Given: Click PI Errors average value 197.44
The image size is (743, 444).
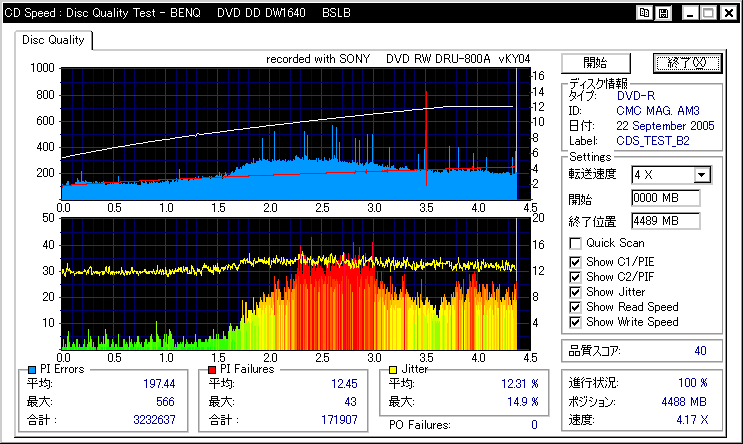Looking at the screenshot, I should 159,384.
